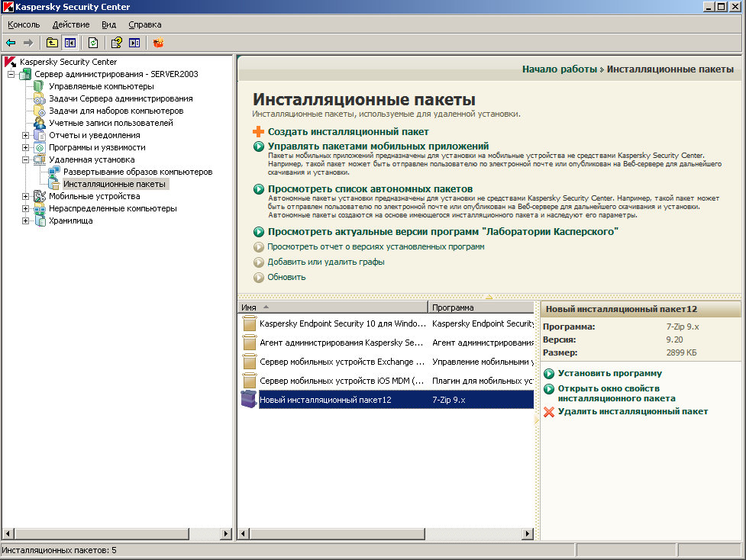Click the Обновить link
This screenshot has height=560, width=746.
(286, 277)
